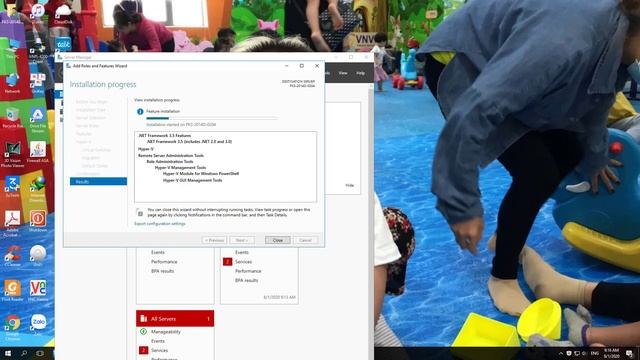Click the Server Manager vertical scrollbar

pos(371,220)
